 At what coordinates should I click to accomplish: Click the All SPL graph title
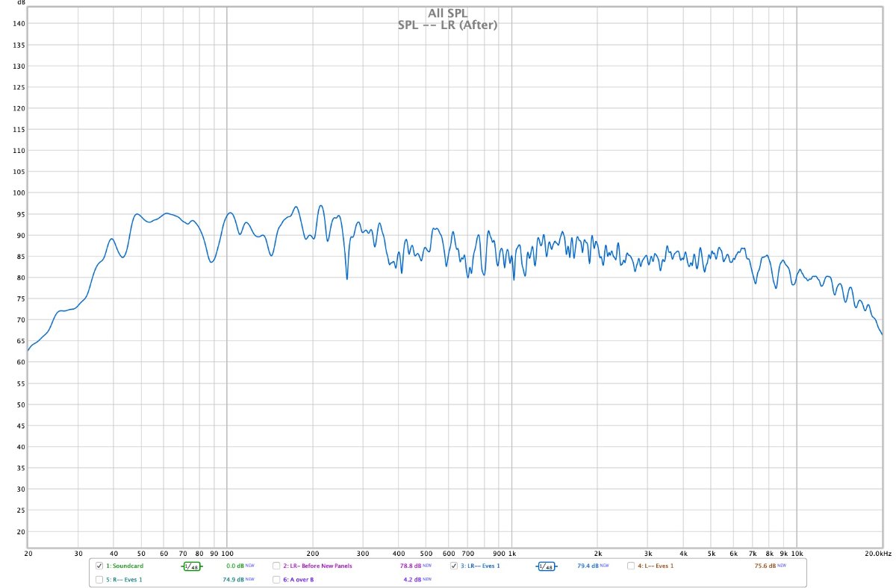click(447, 13)
